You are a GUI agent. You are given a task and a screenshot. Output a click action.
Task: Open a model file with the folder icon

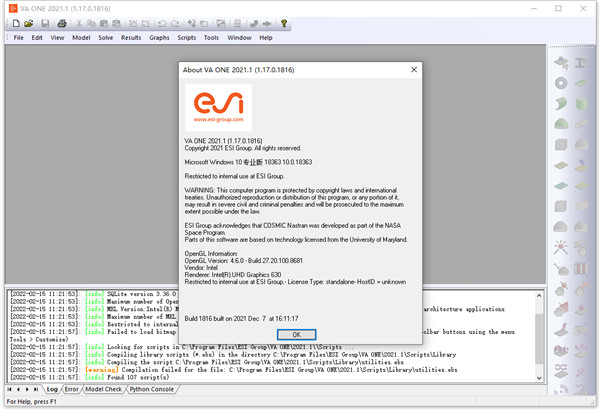click(29, 24)
